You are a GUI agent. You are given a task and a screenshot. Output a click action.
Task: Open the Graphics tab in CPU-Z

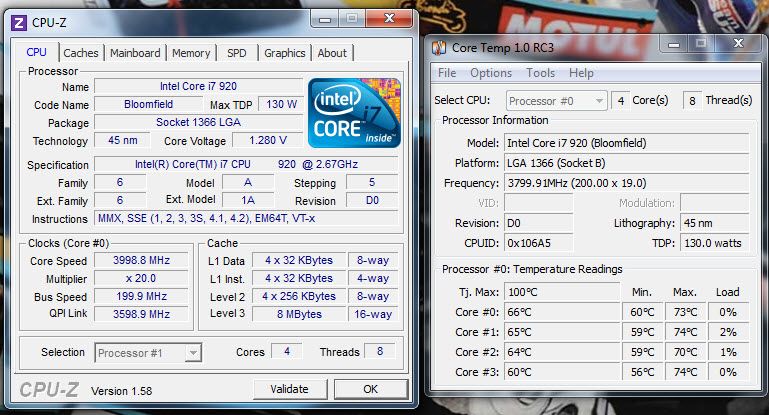click(x=284, y=53)
